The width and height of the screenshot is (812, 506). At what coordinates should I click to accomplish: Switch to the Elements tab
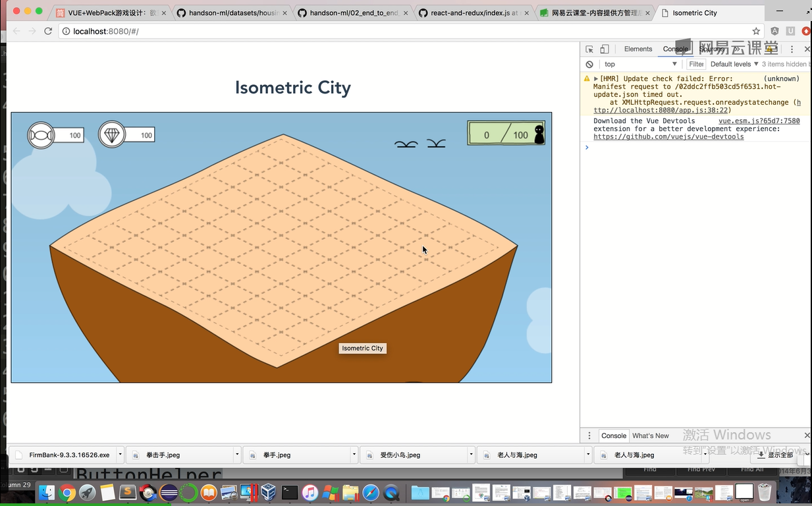[637, 49]
